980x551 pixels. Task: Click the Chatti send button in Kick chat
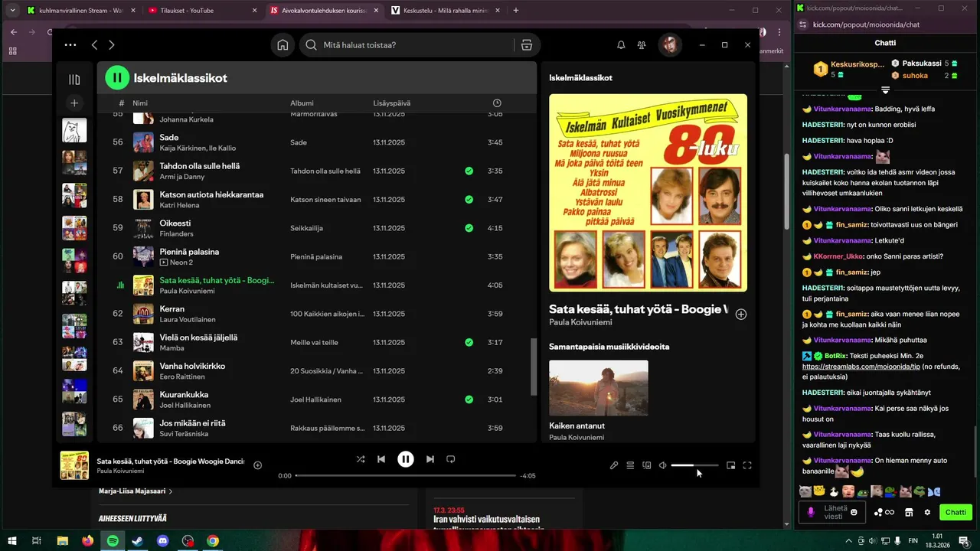(x=955, y=512)
